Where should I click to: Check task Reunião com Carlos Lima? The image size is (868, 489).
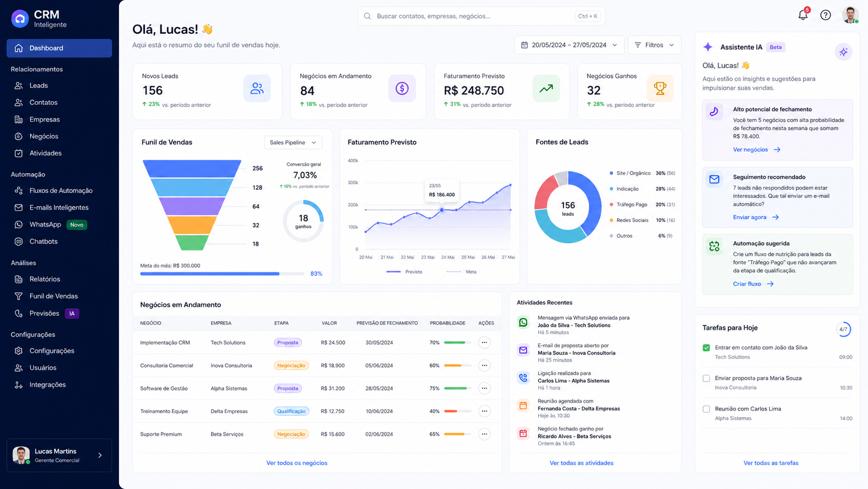click(706, 409)
